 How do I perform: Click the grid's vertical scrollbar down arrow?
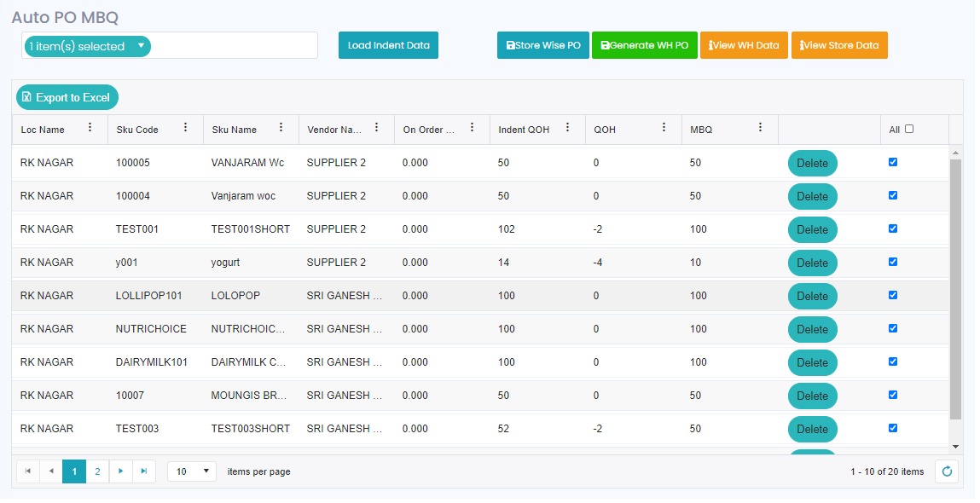955,446
